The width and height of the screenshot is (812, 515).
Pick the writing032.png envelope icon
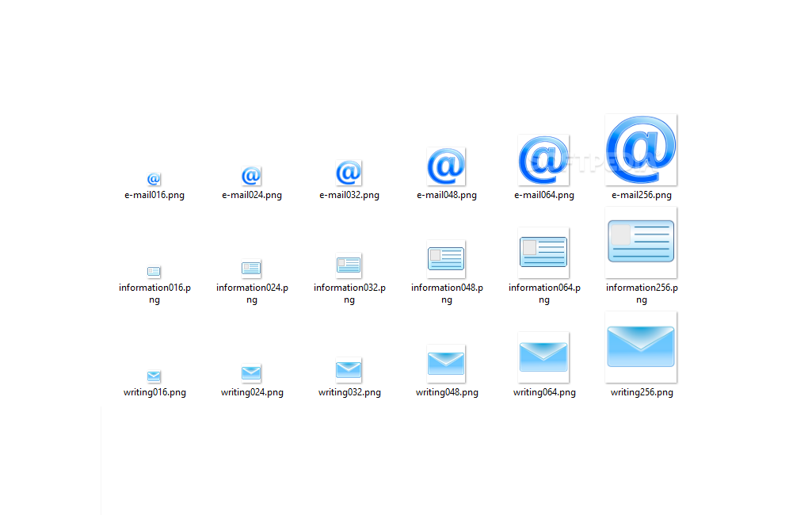coord(349,370)
